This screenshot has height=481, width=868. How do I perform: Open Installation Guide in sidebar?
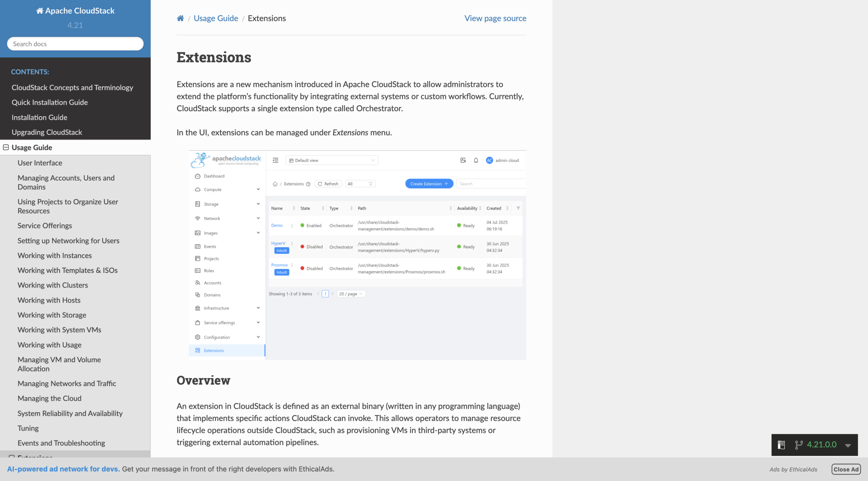click(39, 117)
